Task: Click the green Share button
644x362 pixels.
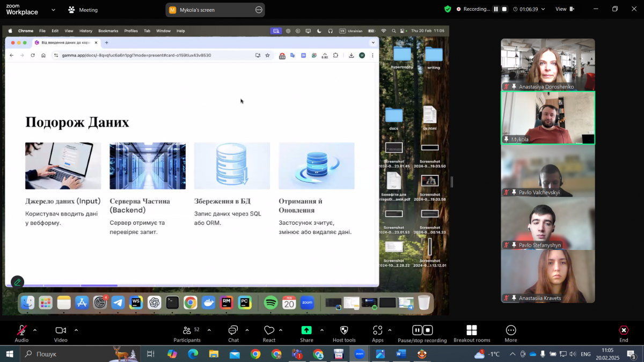Action: (x=306, y=330)
